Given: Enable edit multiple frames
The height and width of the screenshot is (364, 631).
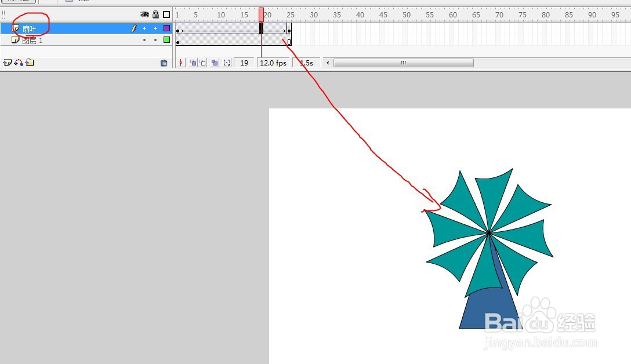Looking at the screenshot, I should coord(215,63).
